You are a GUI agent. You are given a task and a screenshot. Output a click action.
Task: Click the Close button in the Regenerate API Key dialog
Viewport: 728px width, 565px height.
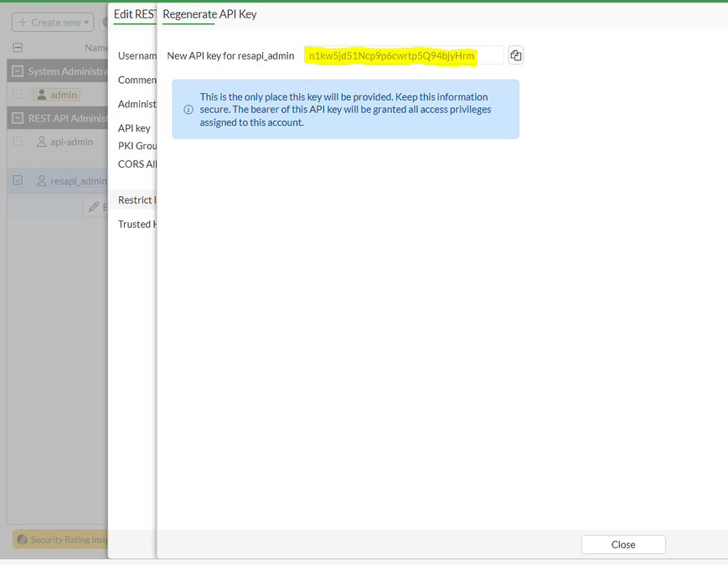(x=623, y=544)
